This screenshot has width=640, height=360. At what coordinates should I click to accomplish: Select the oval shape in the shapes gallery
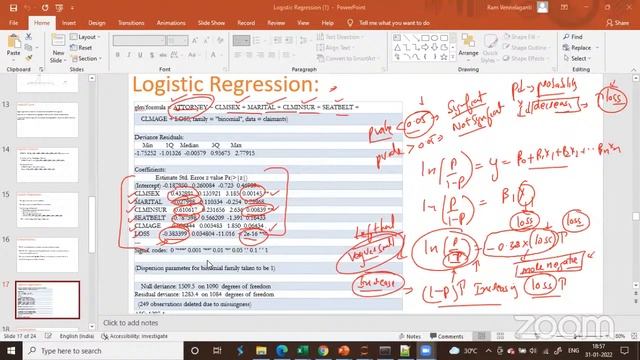[x=434, y=38]
